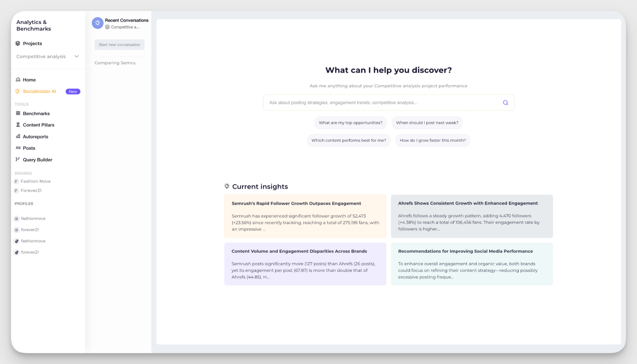
Task: Expand the Competitive analysis project dropdown
Action: click(76, 56)
